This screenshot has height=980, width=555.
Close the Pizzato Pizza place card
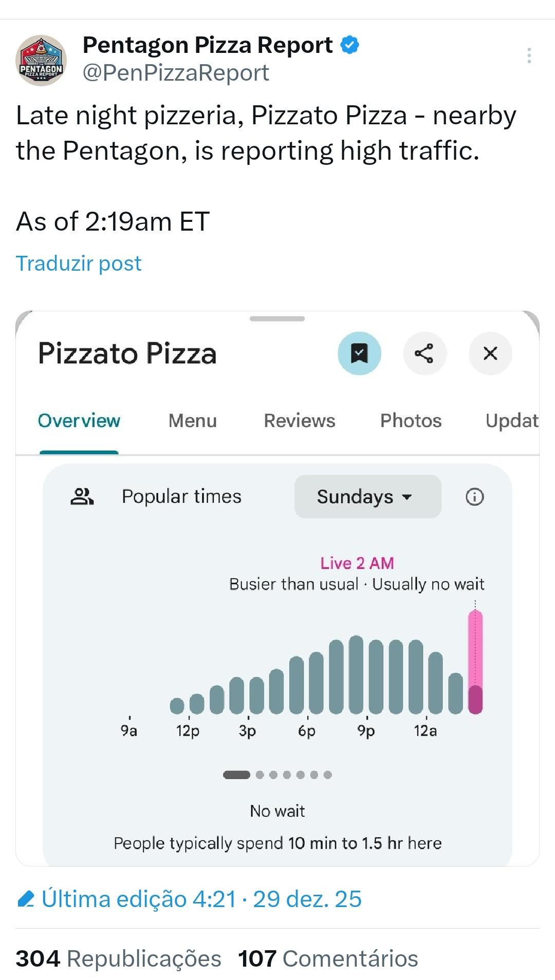490,353
